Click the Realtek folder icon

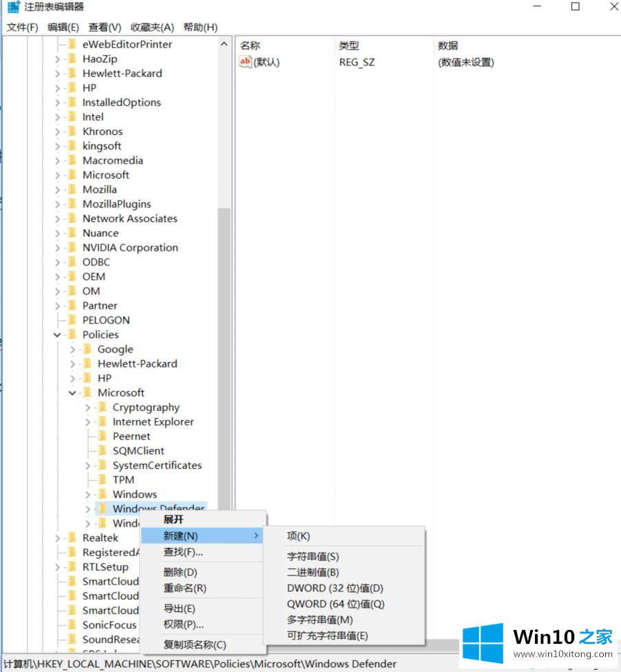pyautogui.click(x=72, y=538)
